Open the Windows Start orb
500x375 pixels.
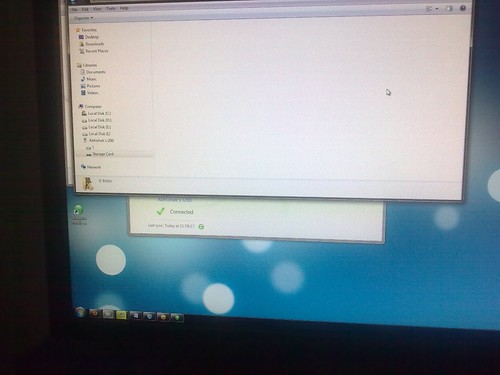(80, 312)
